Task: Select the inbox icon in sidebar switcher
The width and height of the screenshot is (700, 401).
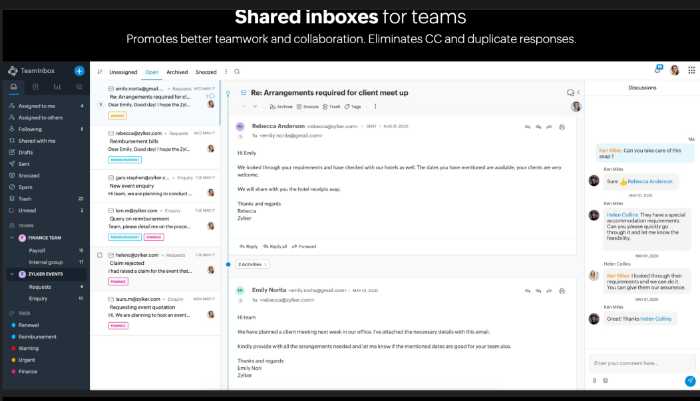Action: tap(14, 87)
